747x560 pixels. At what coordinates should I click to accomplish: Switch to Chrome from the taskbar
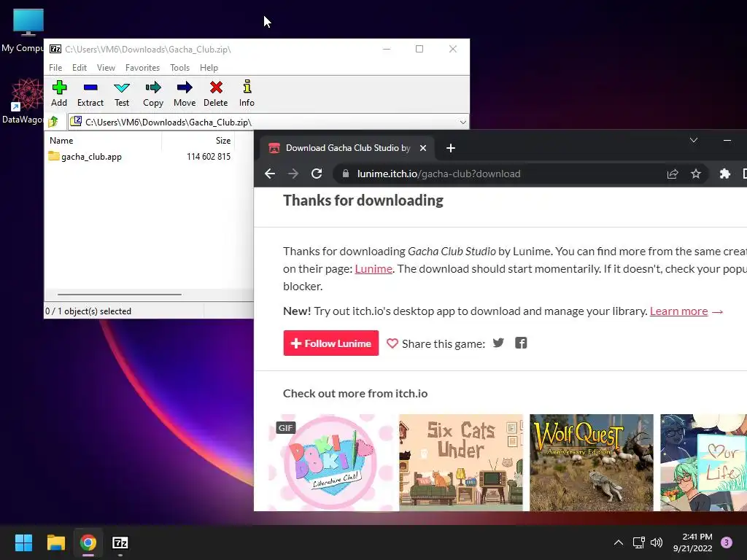point(88,542)
